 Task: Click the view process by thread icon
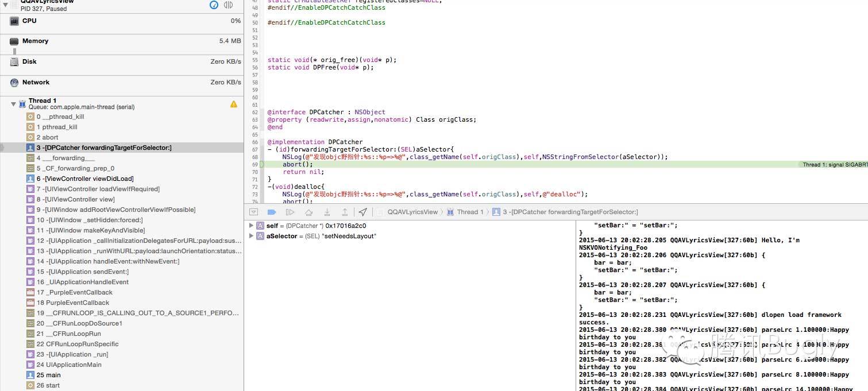click(x=229, y=5)
